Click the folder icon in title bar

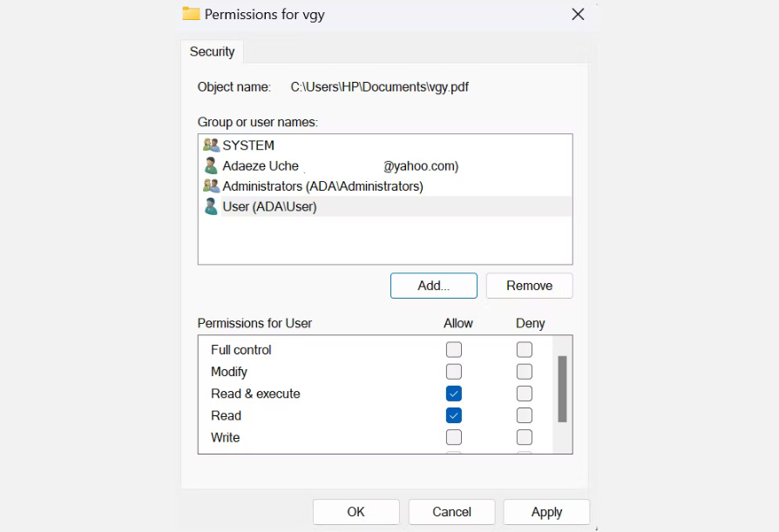pyautogui.click(x=191, y=14)
